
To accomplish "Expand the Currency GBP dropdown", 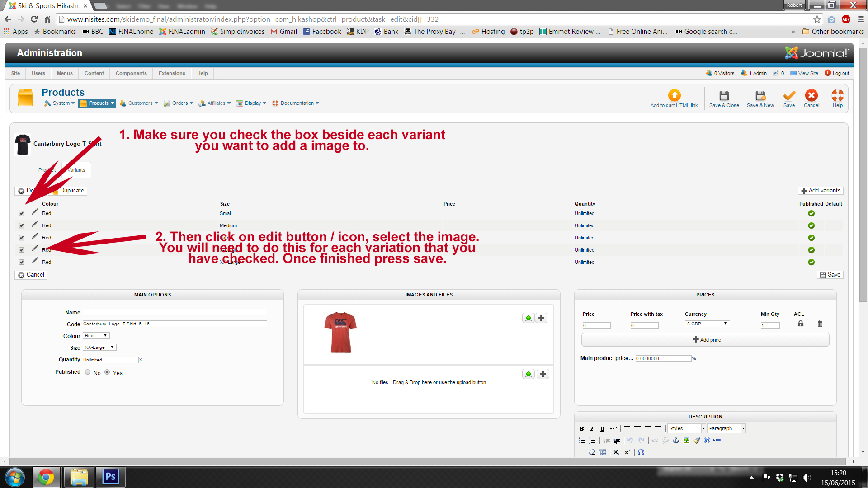I will (x=707, y=324).
